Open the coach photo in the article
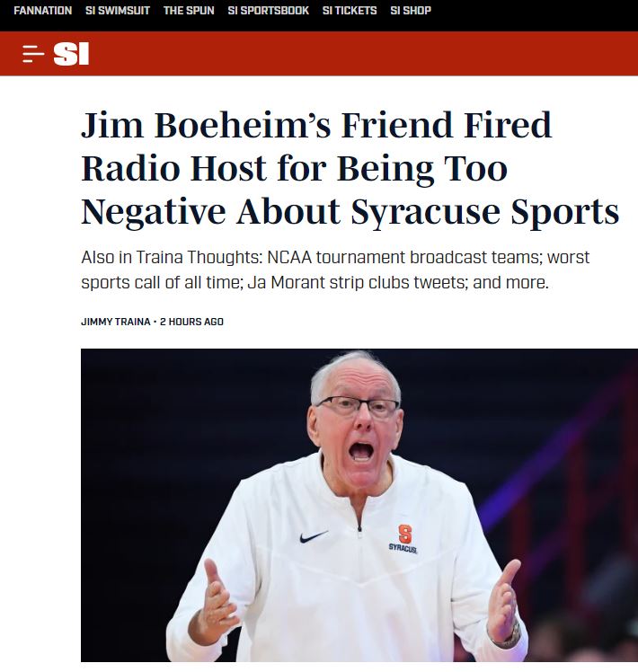The image size is (638, 672). (x=359, y=505)
